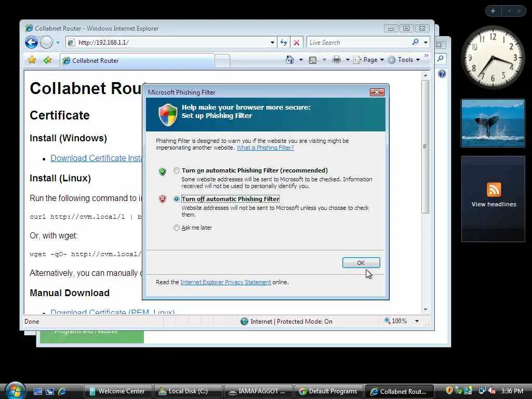Select the Ask me later option

(177, 228)
